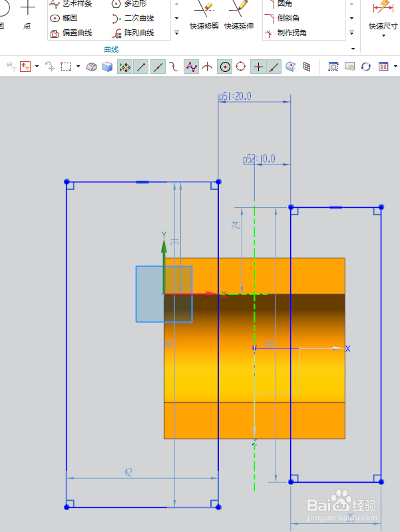The height and width of the screenshot is (532, 400).
Task: Toggle End Point snap
Action: point(141,67)
